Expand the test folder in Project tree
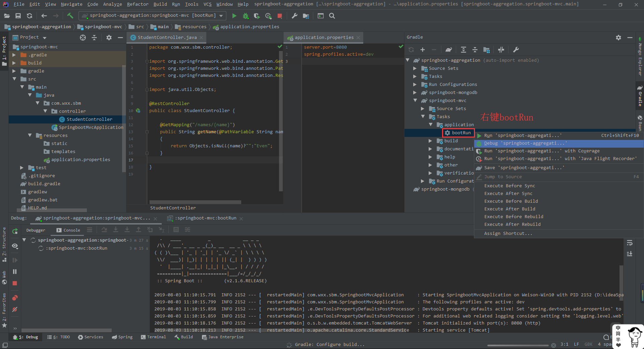The width and height of the screenshot is (644, 349). tap(22, 168)
